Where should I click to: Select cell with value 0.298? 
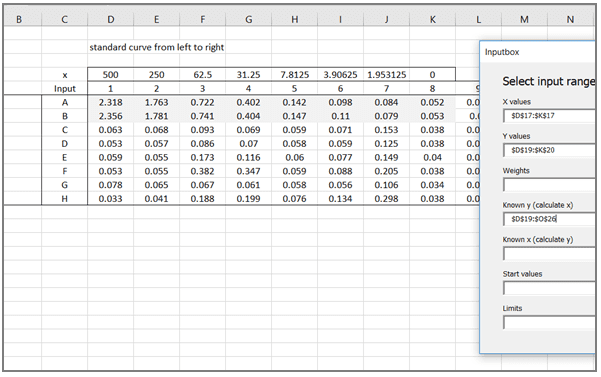386,199
